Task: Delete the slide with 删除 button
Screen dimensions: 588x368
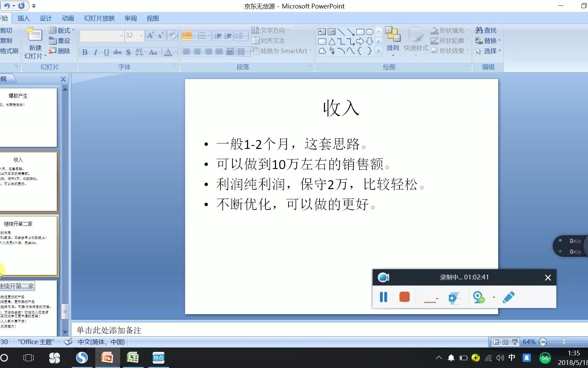Action: pos(60,51)
